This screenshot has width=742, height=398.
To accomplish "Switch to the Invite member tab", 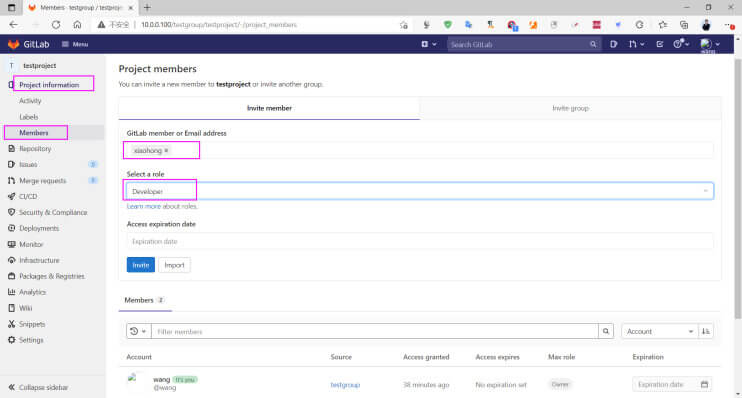I will [x=269, y=108].
